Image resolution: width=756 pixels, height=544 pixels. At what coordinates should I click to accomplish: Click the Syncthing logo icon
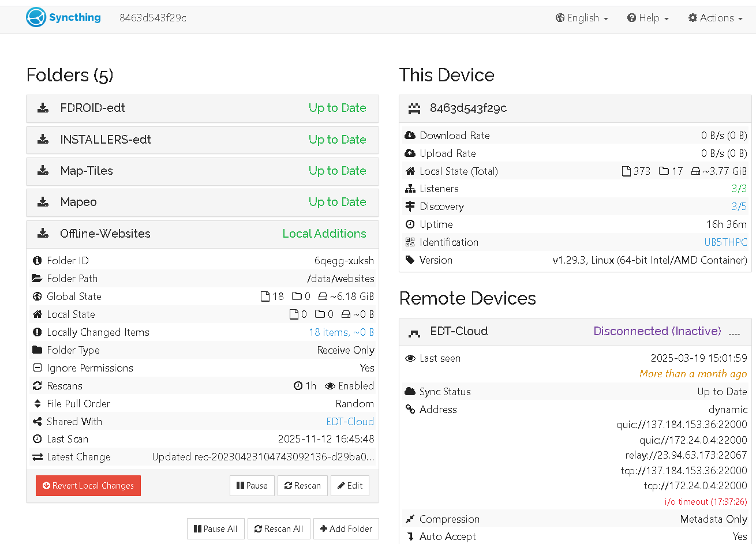pos(36,17)
